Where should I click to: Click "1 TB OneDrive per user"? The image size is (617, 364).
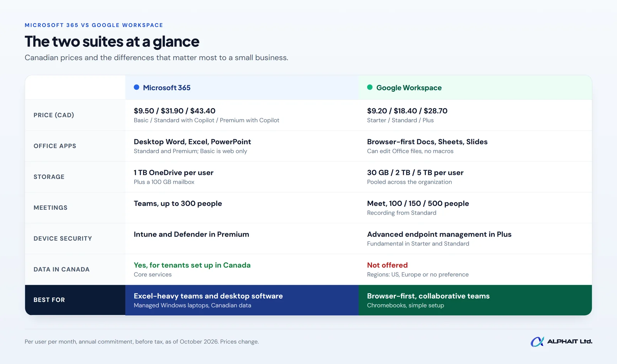[x=174, y=172]
